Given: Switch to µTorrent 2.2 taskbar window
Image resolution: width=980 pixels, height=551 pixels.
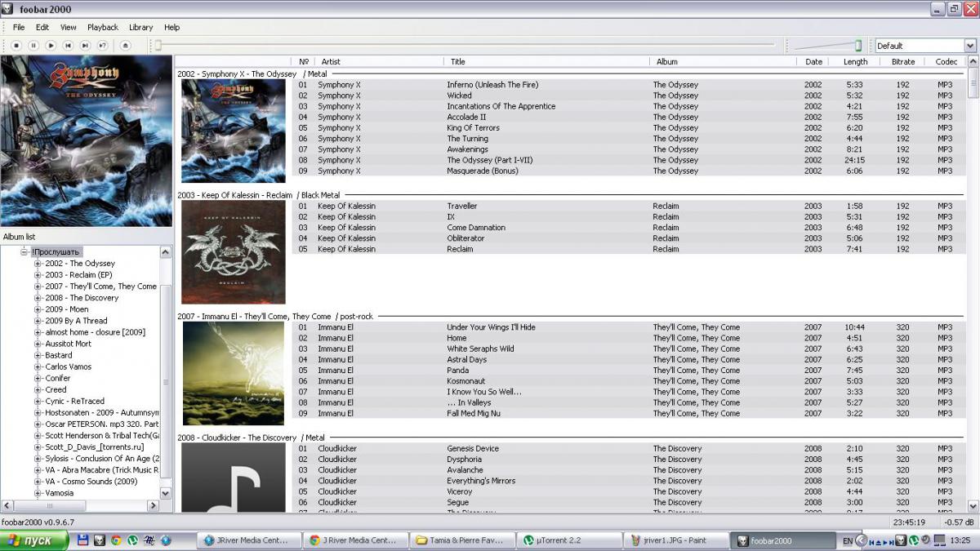Looking at the screenshot, I should [569, 540].
